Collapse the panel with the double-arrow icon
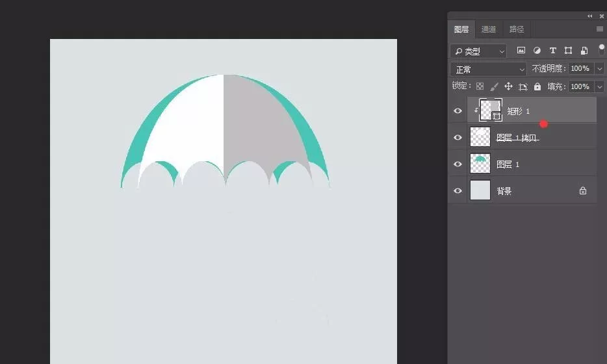 [589, 16]
